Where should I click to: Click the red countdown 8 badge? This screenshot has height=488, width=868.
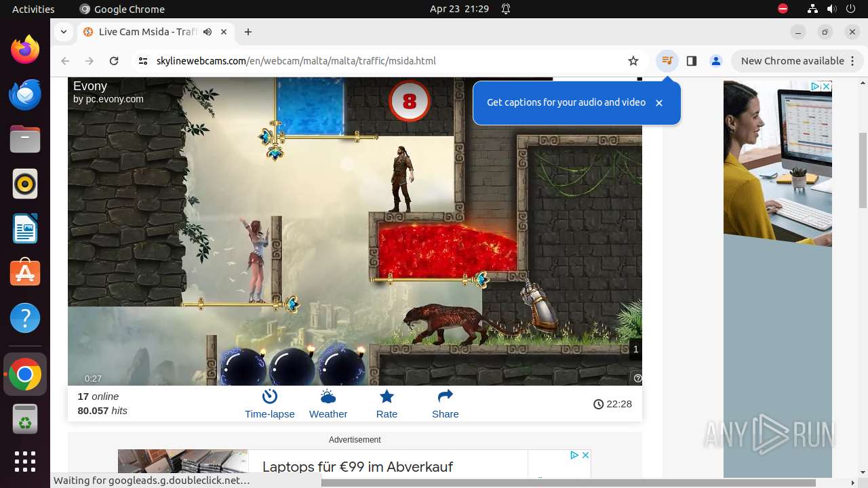coord(410,102)
